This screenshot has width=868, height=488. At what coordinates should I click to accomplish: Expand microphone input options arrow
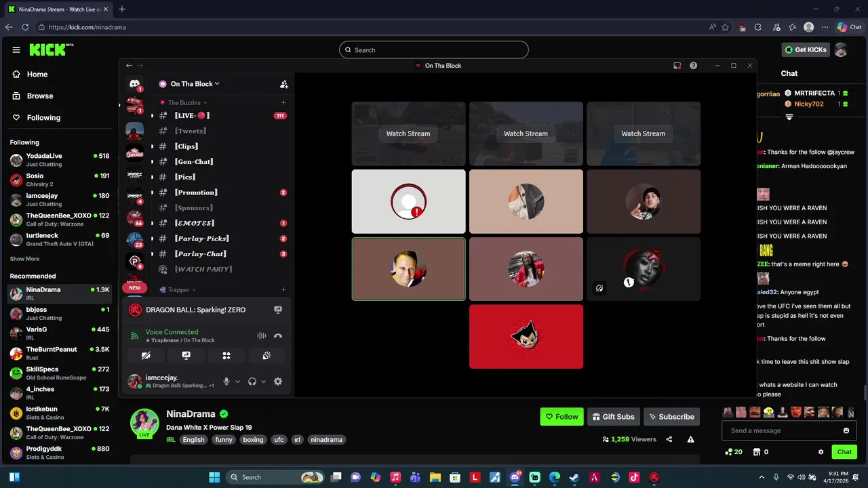tap(237, 382)
